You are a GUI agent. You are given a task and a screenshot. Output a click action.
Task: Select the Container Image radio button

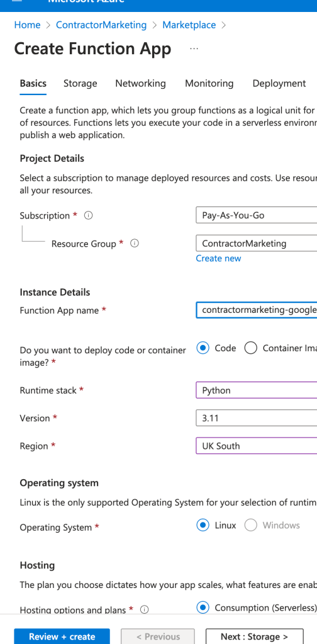pos(250,348)
